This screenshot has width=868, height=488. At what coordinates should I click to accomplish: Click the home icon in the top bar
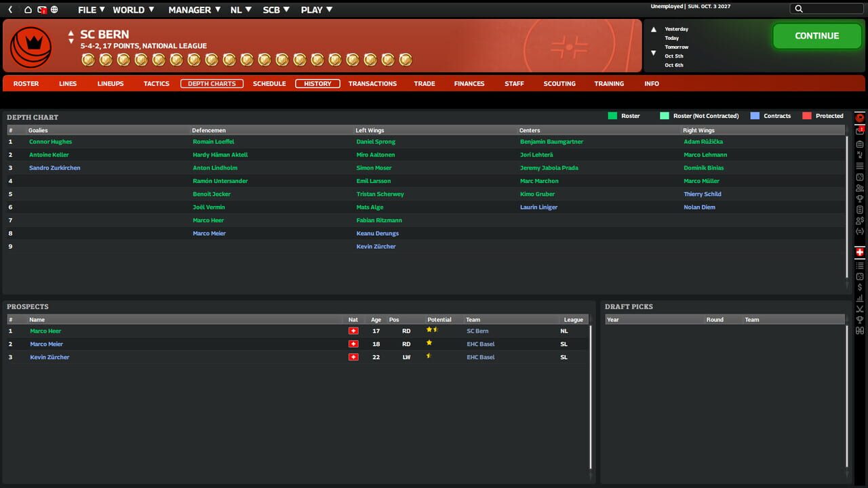[x=28, y=9]
